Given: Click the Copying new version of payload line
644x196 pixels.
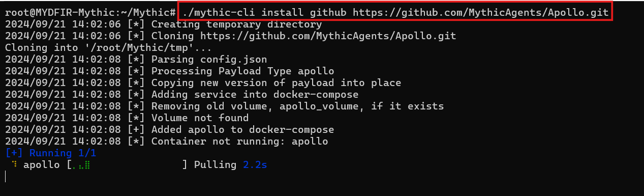Looking at the screenshot, I should (x=203, y=83).
